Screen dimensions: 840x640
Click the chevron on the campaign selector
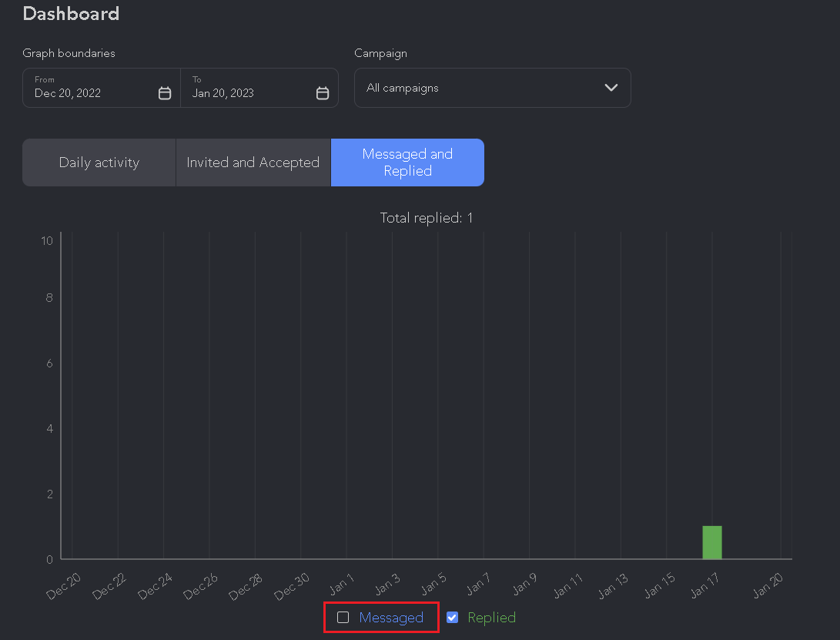coord(611,88)
